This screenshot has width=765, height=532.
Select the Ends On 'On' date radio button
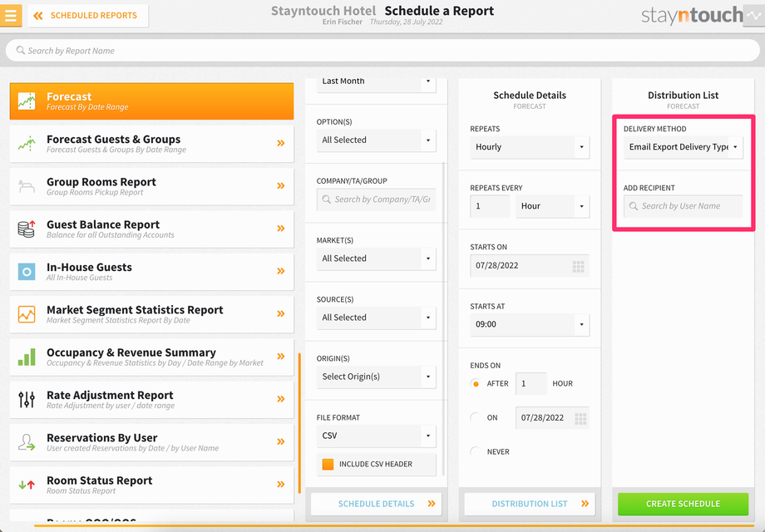(x=476, y=418)
